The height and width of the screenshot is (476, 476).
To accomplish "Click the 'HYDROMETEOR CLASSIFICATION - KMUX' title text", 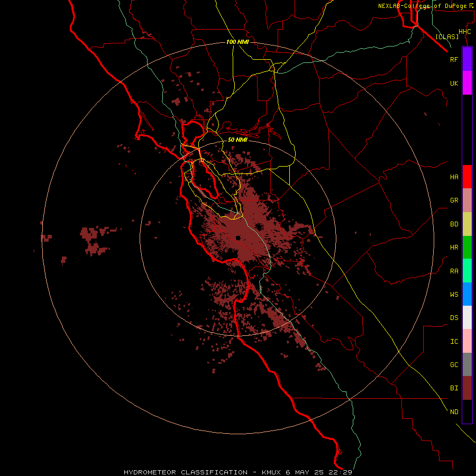I will 202,472.
